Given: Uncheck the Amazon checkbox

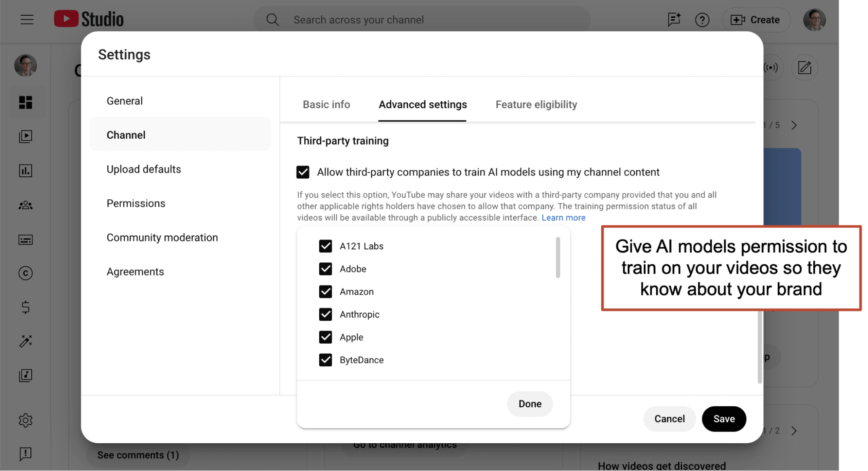Looking at the screenshot, I should coord(325,292).
